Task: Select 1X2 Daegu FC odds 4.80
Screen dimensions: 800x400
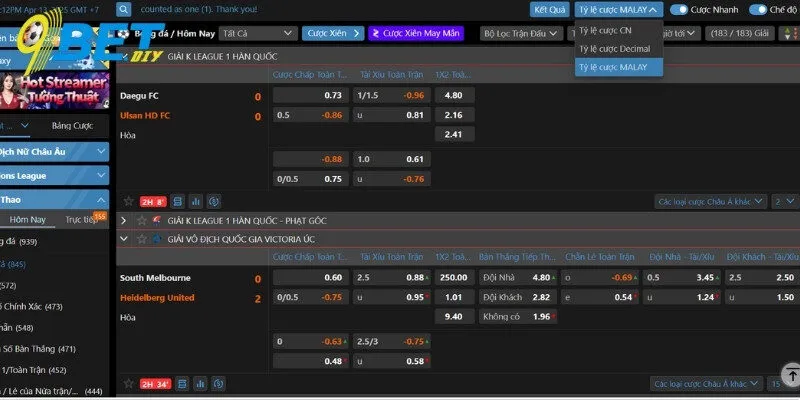Action: coord(455,95)
